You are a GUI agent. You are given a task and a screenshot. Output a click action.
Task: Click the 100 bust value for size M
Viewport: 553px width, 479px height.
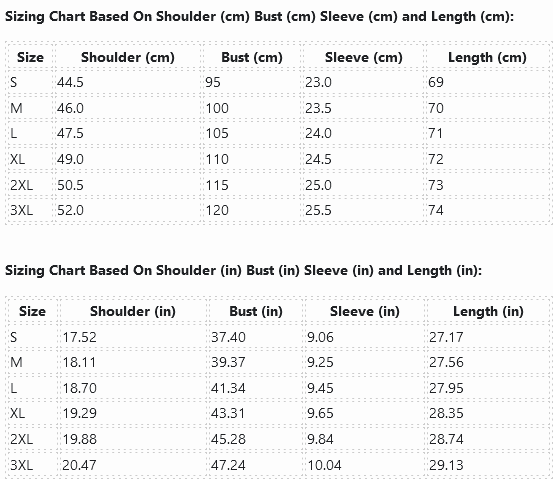(217, 108)
